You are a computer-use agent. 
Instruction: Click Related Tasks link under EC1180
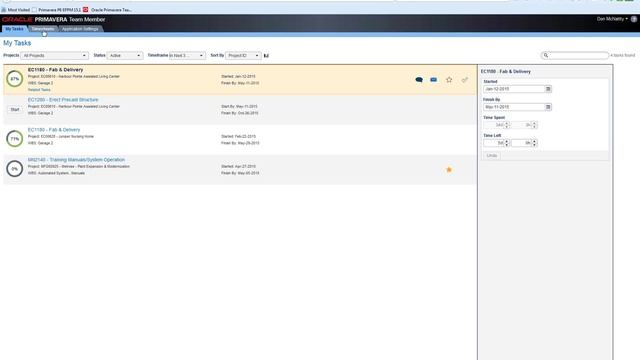39,90
